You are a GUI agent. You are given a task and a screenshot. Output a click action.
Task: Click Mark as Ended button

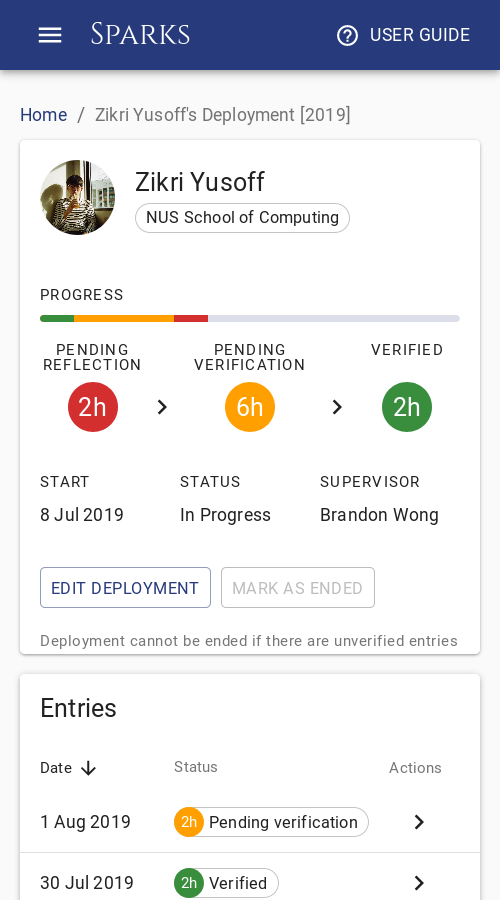tap(298, 588)
